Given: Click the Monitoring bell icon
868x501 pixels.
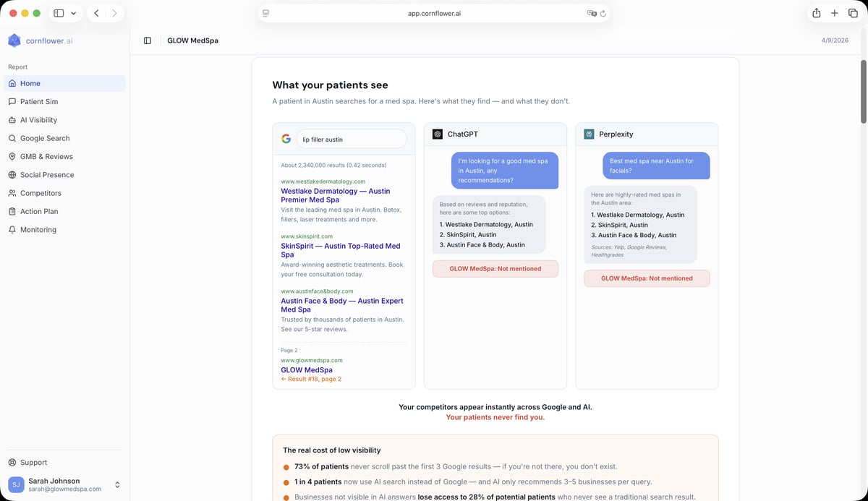Looking at the screenshot, I should (x=12, y=229).
